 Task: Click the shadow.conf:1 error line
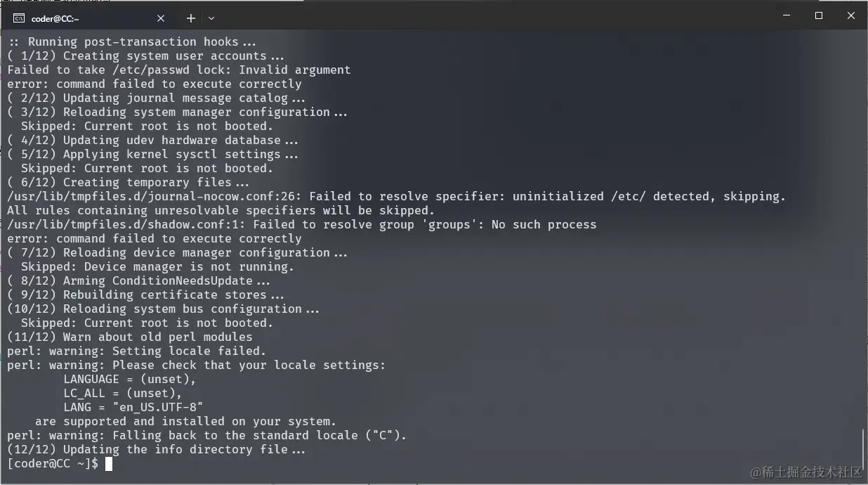(301, 225)
